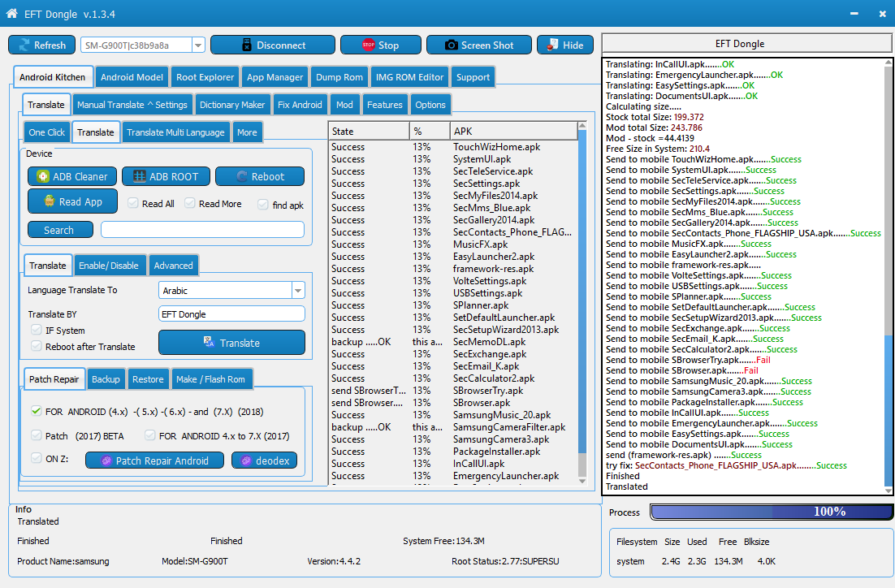
Task: Enable the Read All checkbox
Action: click(133, 203)
